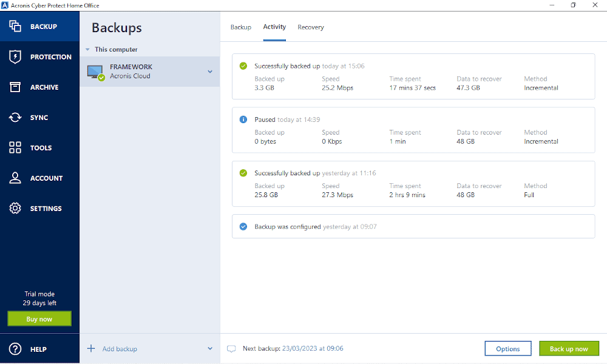Switch to the Backup tab
The height and width of the screenshot is (364, 607).
coord(241,27)
